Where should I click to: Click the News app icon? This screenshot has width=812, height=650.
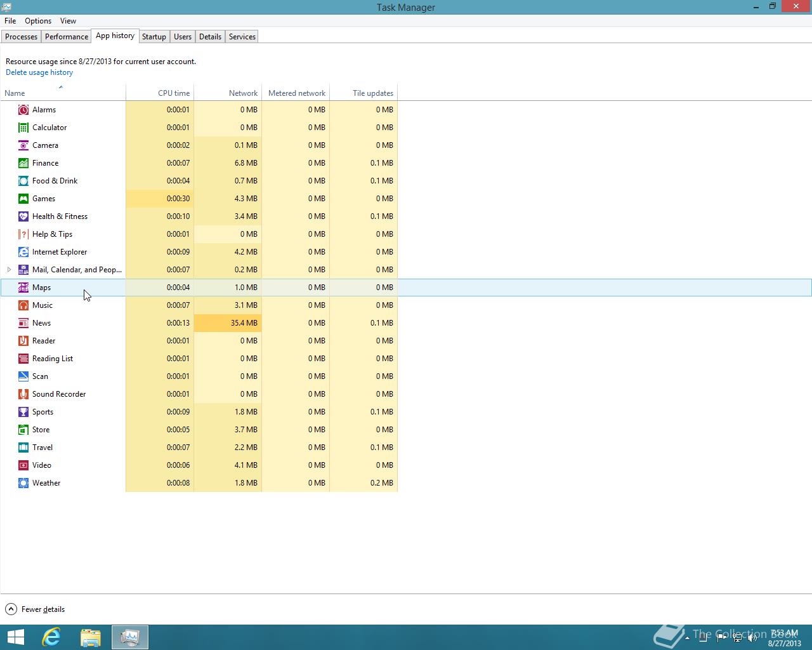(x=23, y=323)
